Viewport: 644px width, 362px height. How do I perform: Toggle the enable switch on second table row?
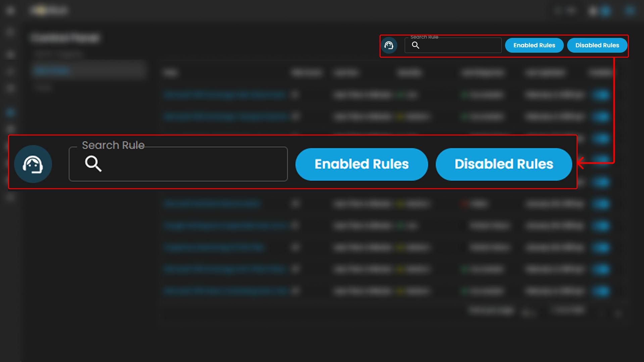[x=601, y=117]
